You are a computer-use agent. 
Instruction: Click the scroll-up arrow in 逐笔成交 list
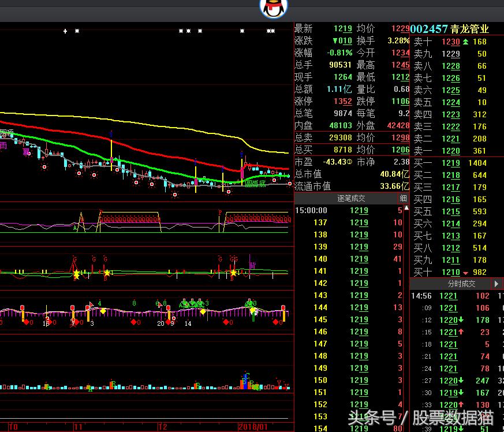(x=403, y=199)
